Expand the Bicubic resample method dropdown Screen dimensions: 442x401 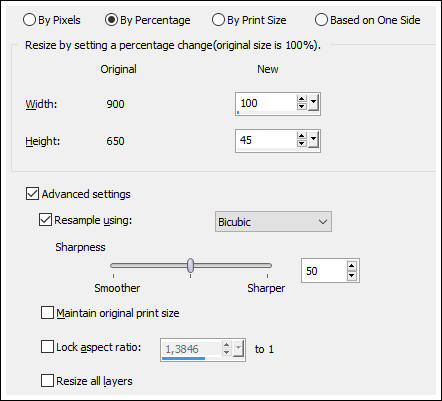click(x=273, y=222)
